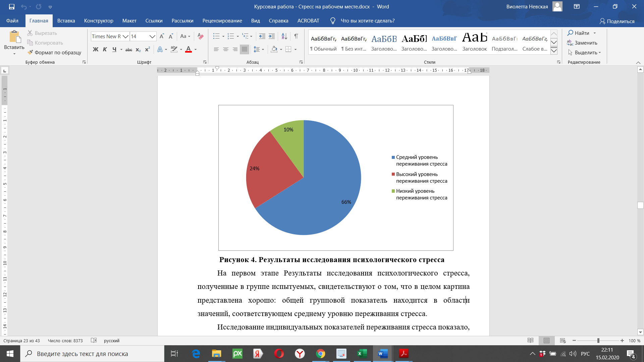644x362 pixels.
Task: Click Формат по образцу
Action: tap(54, 53)
